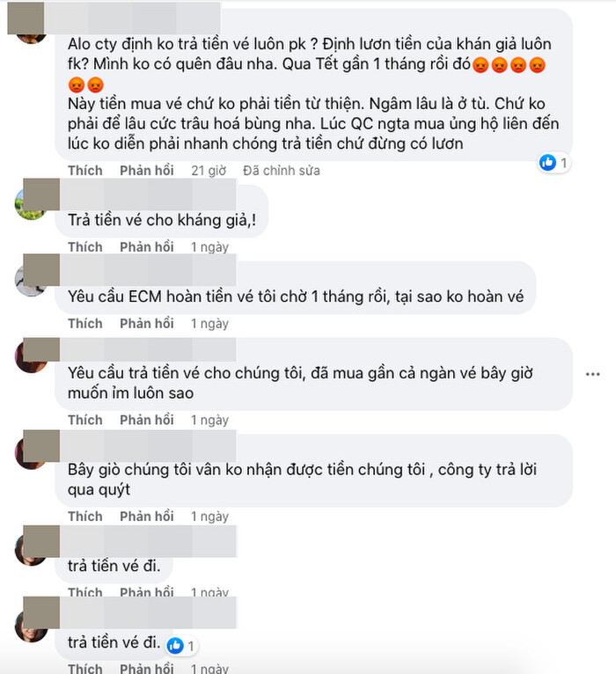The height and width of the screenshot is (674, 616).
Task: Like the 'công ty trả lời qua quýt' comment
Action: coord(85,516)
